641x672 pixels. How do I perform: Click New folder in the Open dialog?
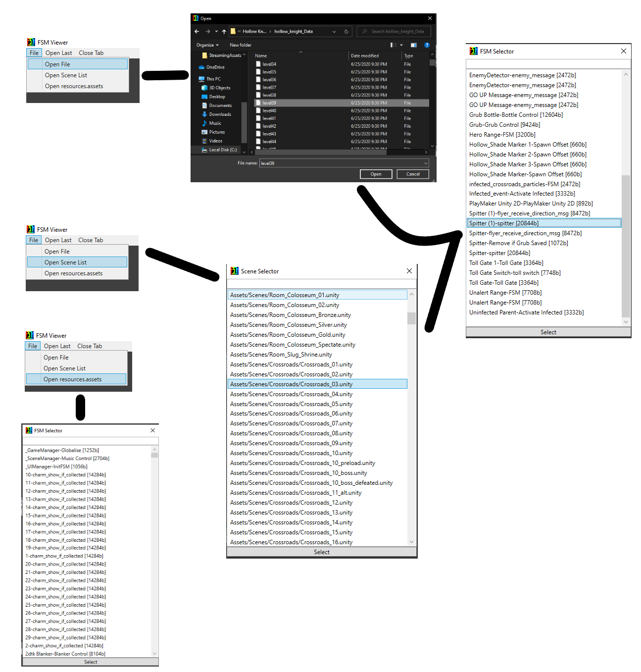click(241, 45)
